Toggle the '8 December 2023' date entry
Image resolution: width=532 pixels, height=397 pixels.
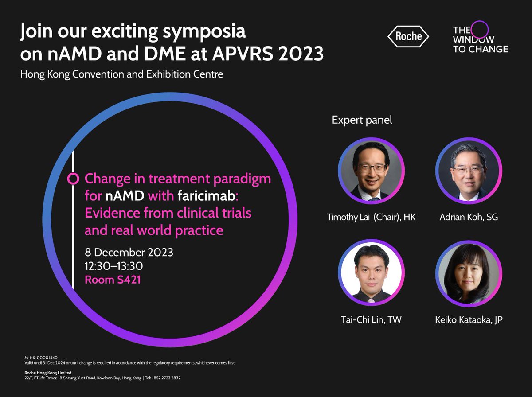129,253
